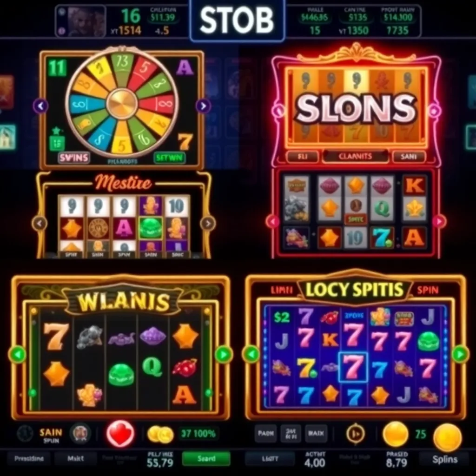Click the green 11 badge beside the wheel

pos(57,67)
